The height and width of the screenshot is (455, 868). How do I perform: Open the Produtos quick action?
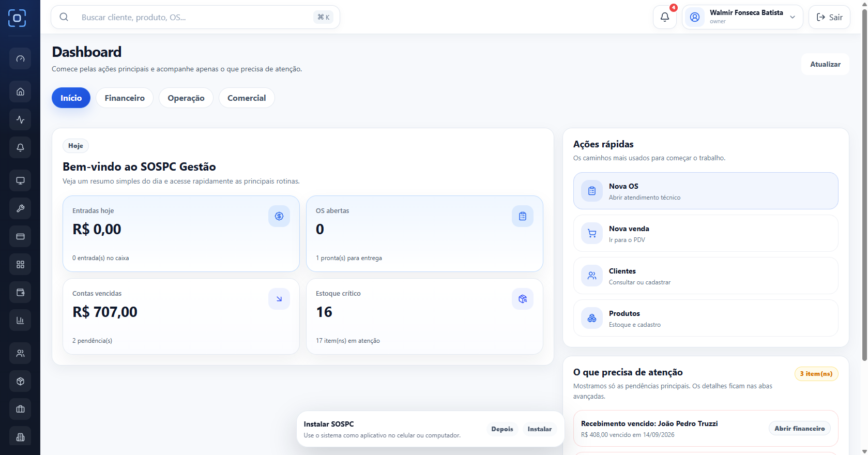pyautogui.click(x=706, y=318)
